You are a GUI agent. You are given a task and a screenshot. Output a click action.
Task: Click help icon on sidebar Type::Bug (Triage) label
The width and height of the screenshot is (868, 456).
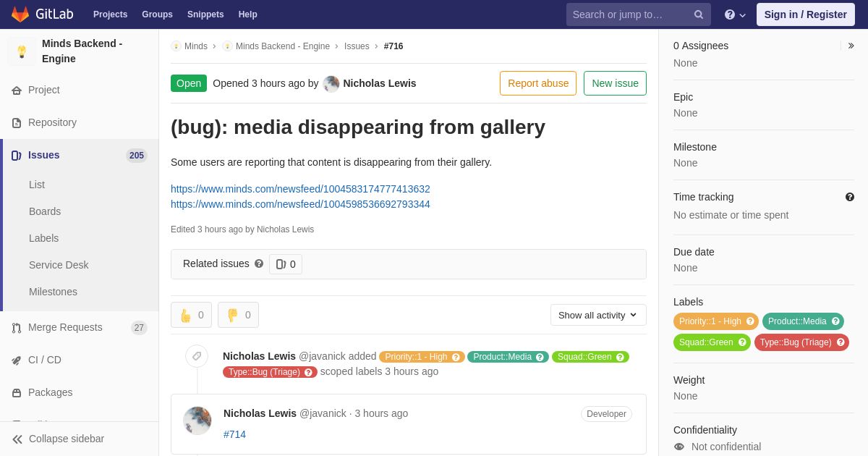[841, 342]
